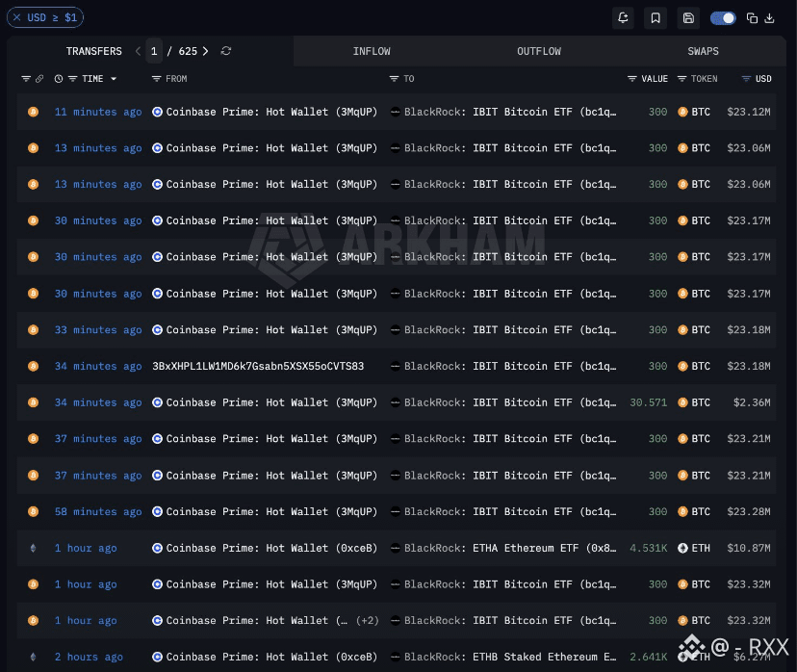Switch to the OUTFLOW tab
This screenshot has width=797, height=672.
[x=539, y=51]
